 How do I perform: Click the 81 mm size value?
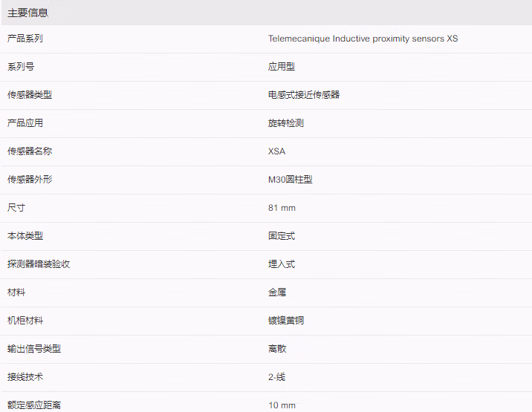click(x=282, y=208)
